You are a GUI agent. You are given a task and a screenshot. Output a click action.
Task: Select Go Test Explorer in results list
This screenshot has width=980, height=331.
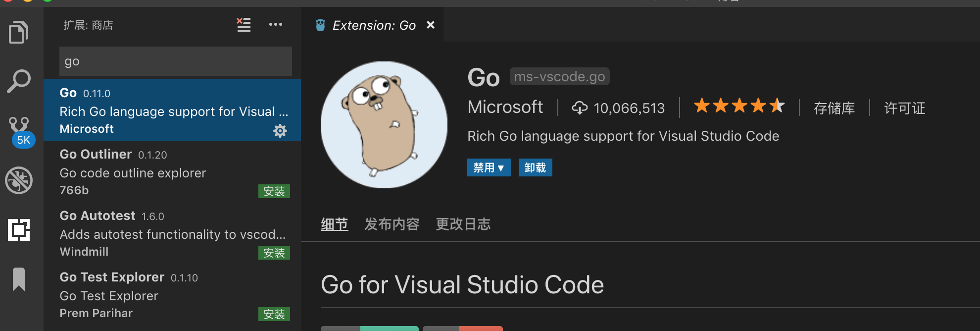(172, 295)
